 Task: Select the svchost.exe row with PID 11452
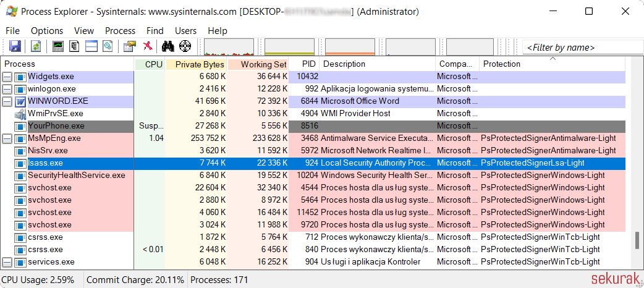(x=313, y=213)
